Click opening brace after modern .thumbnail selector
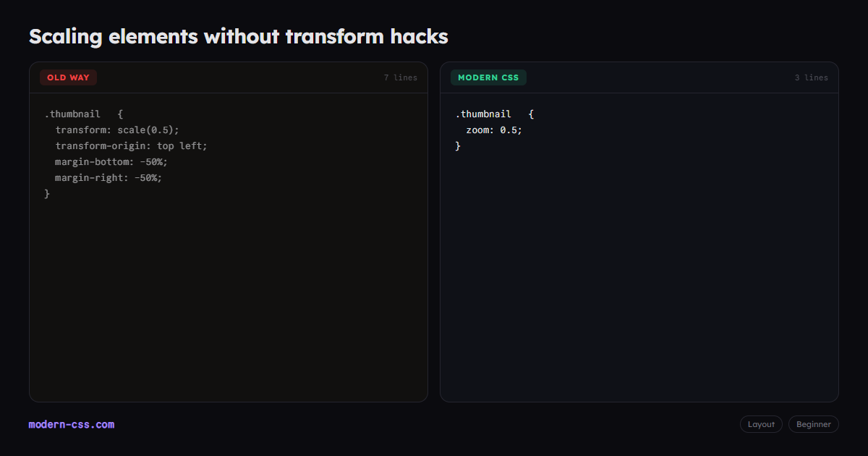The image size is (868, 456). [x=531, y=114]
